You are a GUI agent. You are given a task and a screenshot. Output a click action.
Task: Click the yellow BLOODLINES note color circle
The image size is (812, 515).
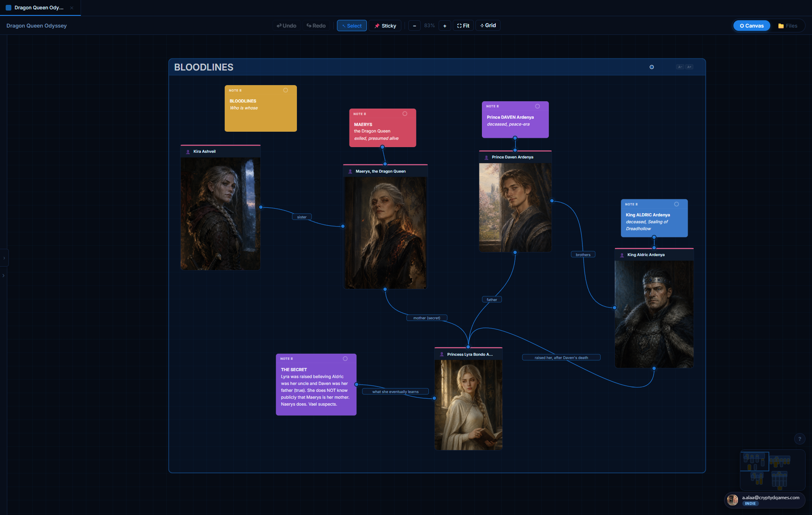286,90
